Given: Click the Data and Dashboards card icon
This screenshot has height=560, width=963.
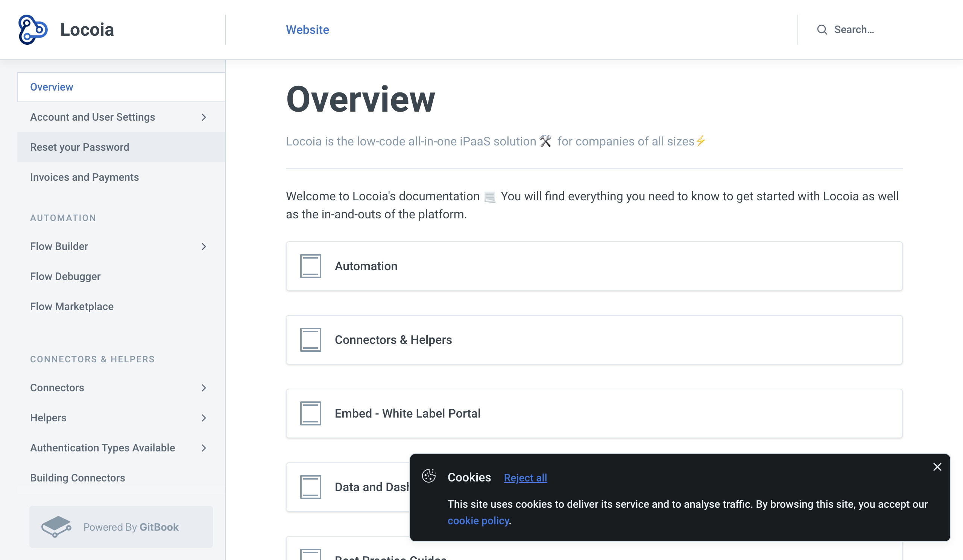Looking at the screenshot, I should tap(310, 487).
